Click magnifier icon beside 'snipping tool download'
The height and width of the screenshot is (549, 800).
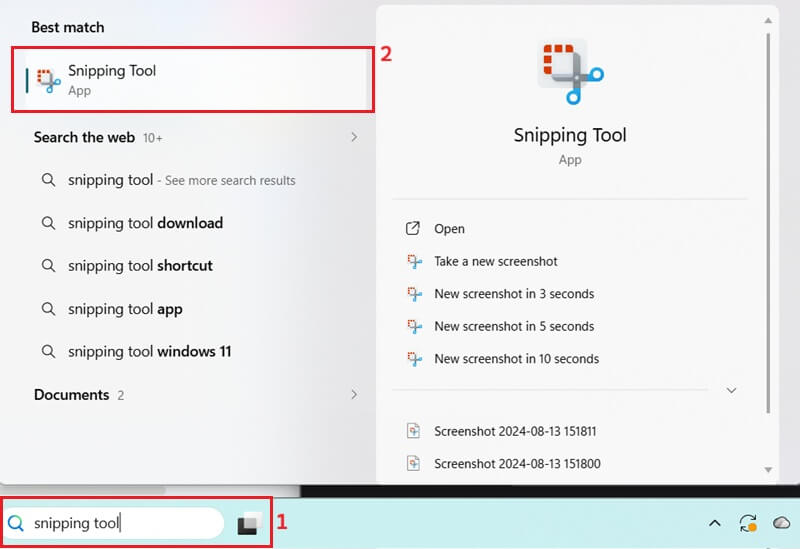(48, 223)
